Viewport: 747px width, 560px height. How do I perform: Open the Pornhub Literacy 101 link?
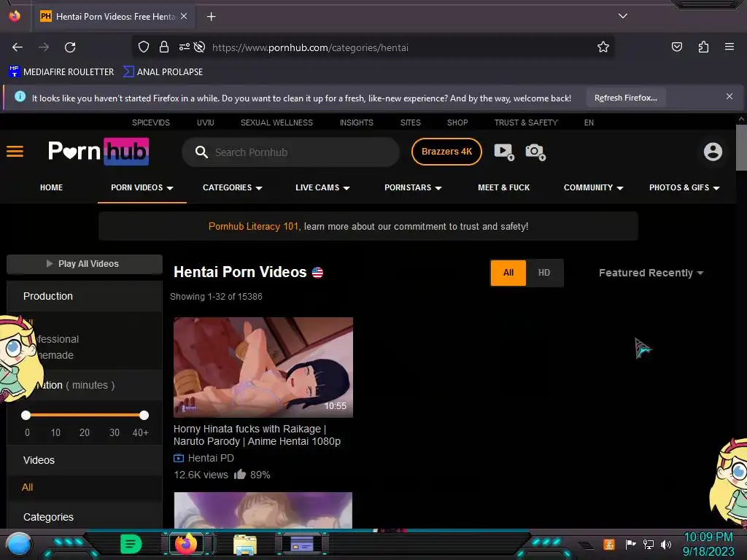tap(253, 227)
